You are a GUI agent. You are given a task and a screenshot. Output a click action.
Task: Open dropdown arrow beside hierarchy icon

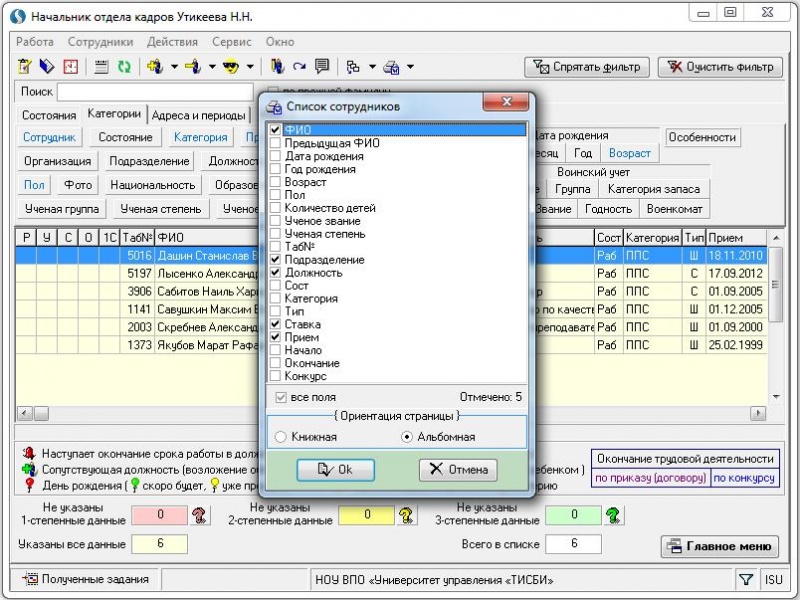click(x=372, y=66)
